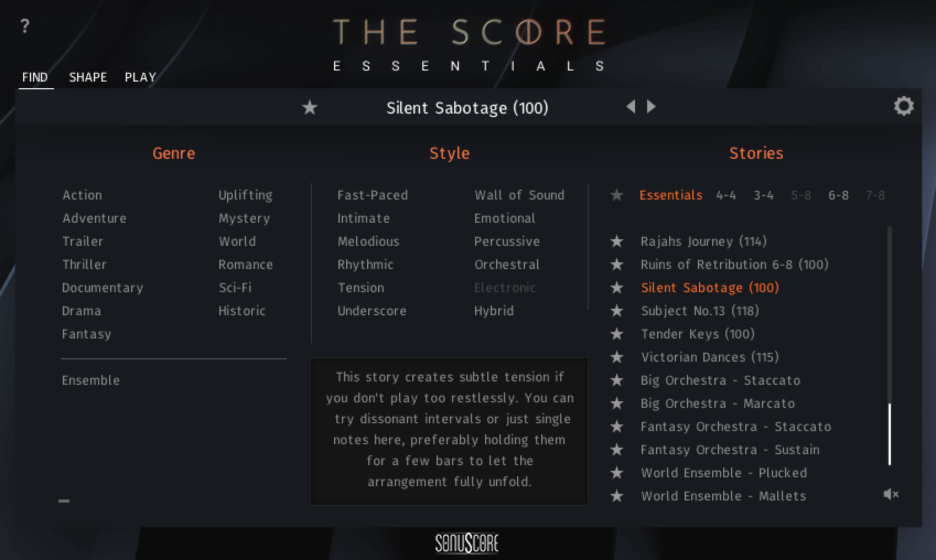Go to next story with right arrow
Viewport: 936px width, 560px height.
pos(652,106)
